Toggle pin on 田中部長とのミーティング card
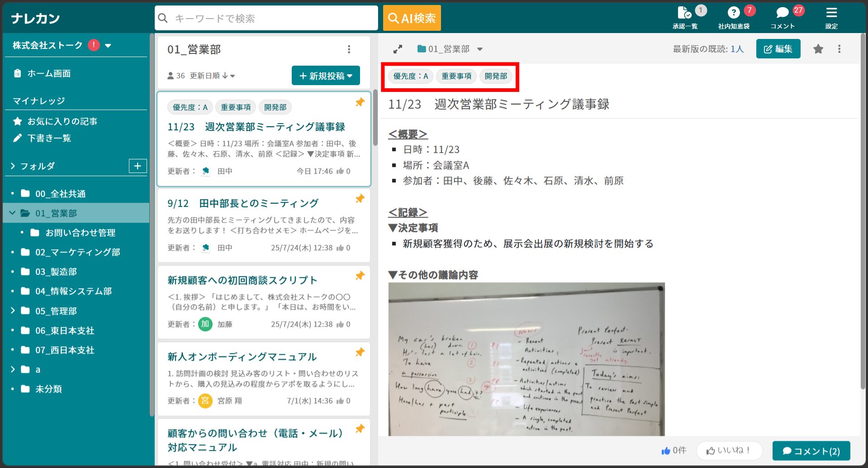Image resolution: width=868 pixels, height=468 pixels. pos(360,199)
